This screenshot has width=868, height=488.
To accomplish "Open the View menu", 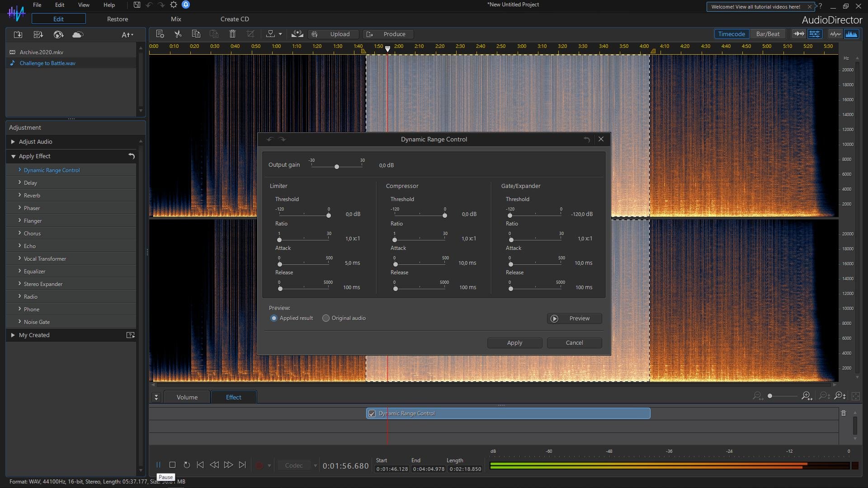I will [x=84, y=5].
